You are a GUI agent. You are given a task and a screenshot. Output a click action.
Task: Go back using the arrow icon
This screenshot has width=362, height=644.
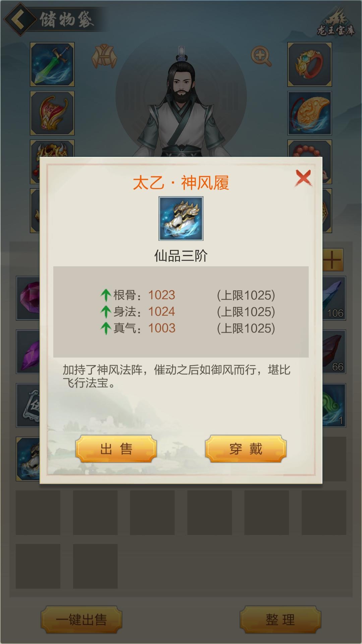(x=19, y=19)
